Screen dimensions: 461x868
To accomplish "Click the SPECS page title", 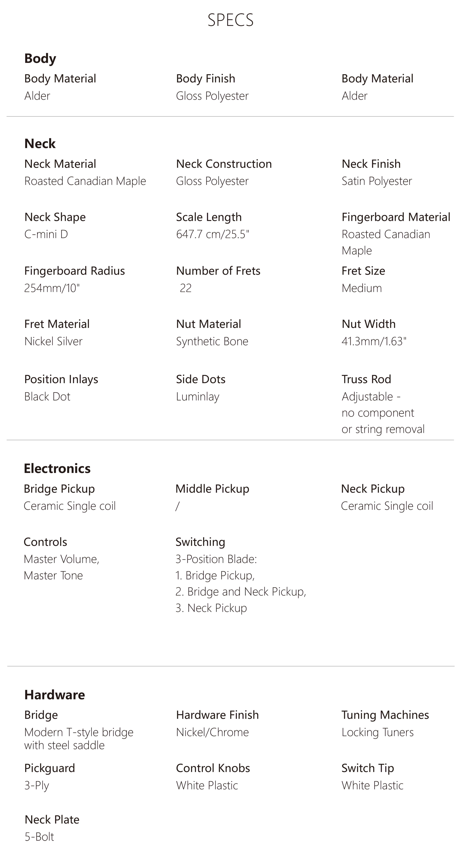I will click(x=230, y=20).
